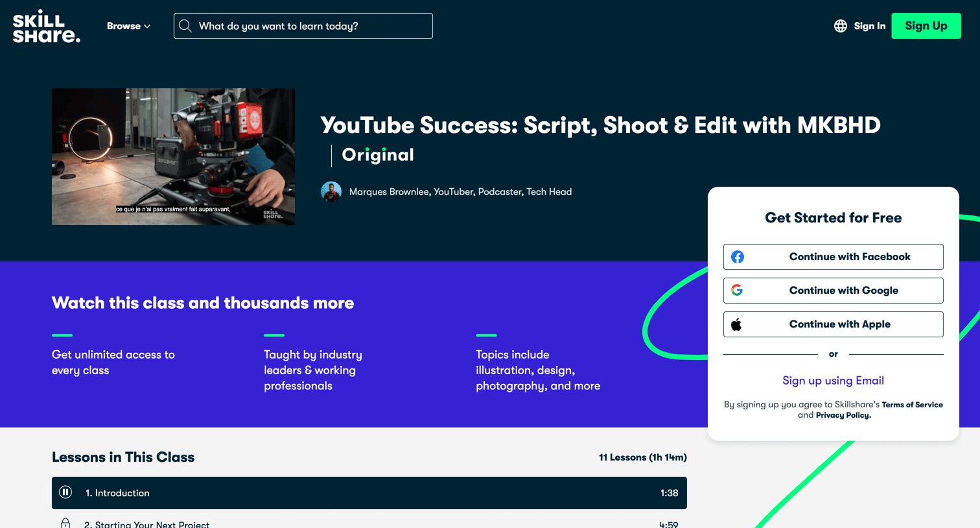This screenshot has height=528, width=980.
Task: Select the '1. Introduction' lesson row
Action: tap(369, 493)
